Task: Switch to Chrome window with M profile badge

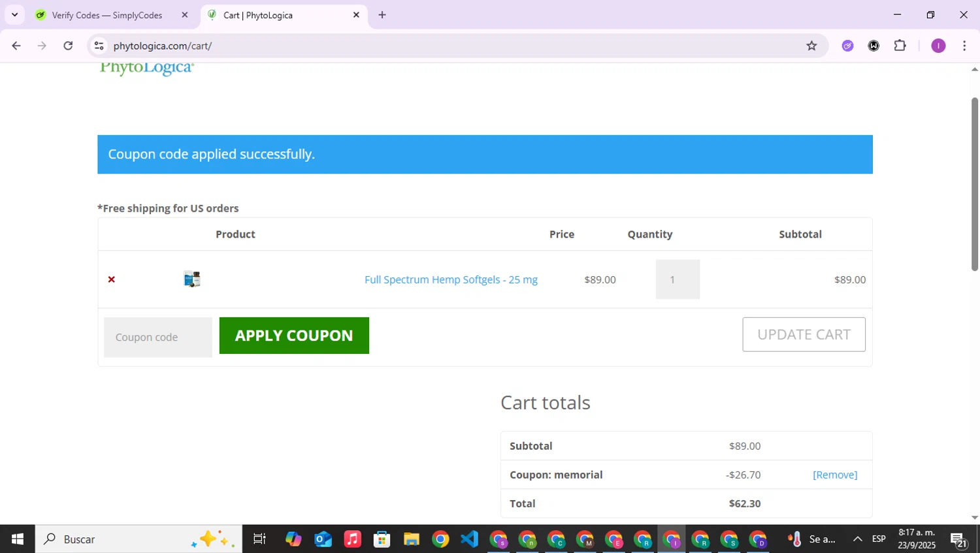Action: point(585,539)
